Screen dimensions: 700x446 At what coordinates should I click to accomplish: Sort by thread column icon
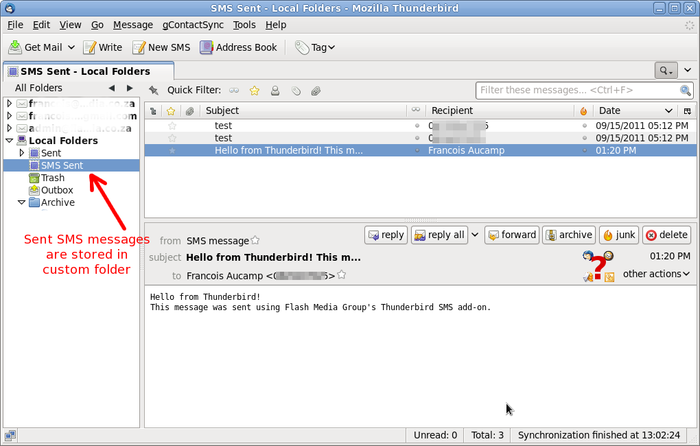[153, 111]
